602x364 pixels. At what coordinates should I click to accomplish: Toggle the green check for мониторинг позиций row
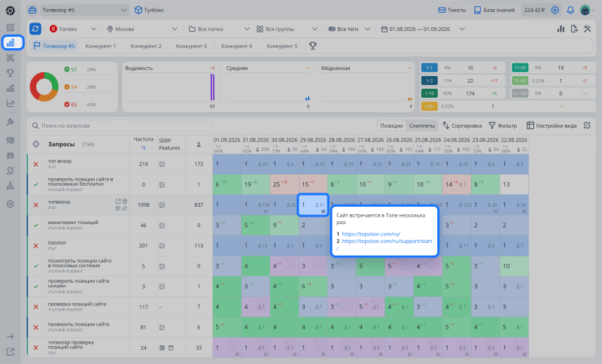coord(35,225)
